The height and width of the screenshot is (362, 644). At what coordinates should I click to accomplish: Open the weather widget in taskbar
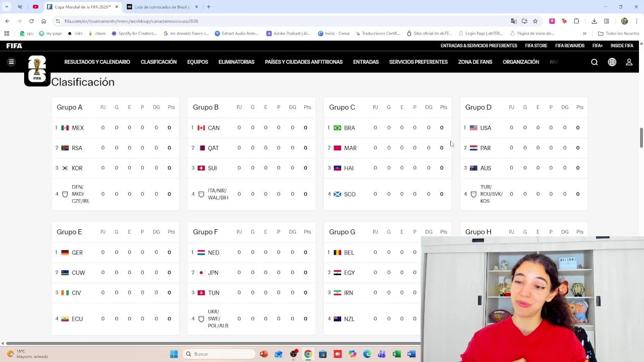point(28,354)
